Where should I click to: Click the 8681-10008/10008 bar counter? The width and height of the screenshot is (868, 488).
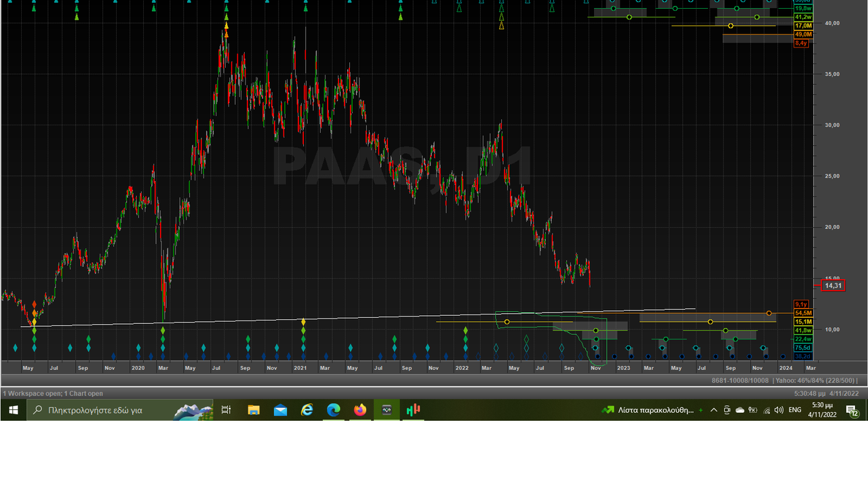click(740, 381)
